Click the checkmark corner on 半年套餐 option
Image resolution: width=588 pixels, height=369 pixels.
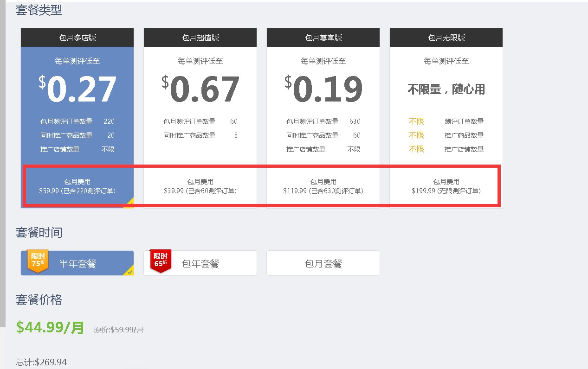coord(129,271)
